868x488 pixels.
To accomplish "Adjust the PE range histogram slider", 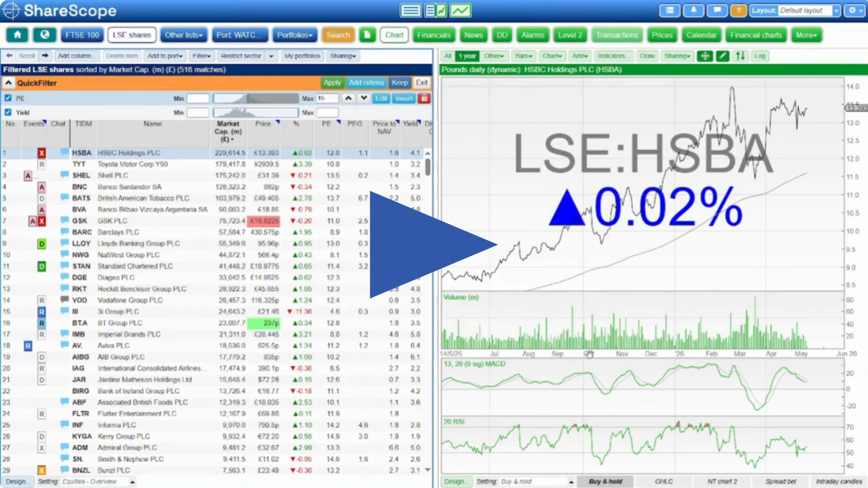I will (x=256, y=98).
